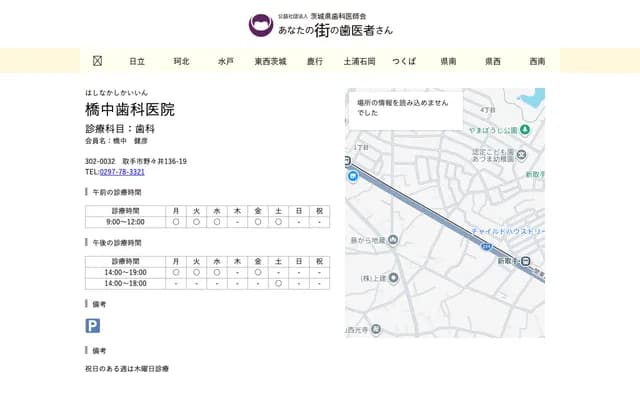The height and width of the screenshot is (400, 640).
Task: Click the 午前の診療時間 section heading
Action: click(x=117, y=192)
